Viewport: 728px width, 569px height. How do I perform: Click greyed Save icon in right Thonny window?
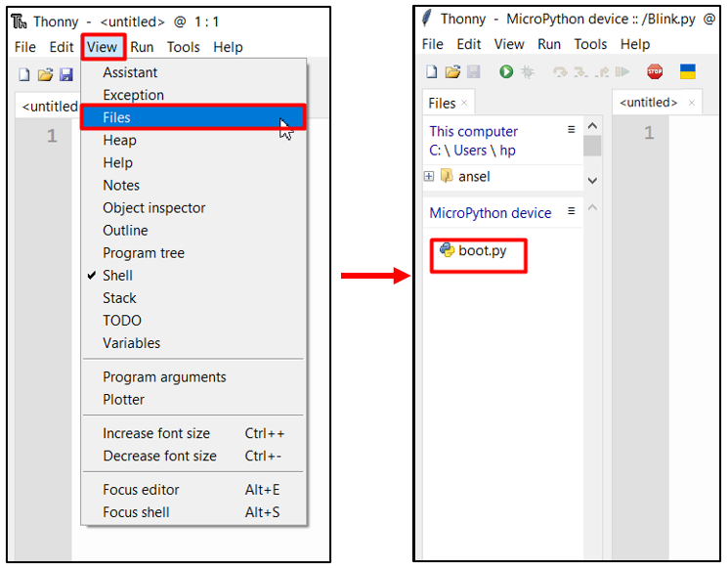coord(473,71)
